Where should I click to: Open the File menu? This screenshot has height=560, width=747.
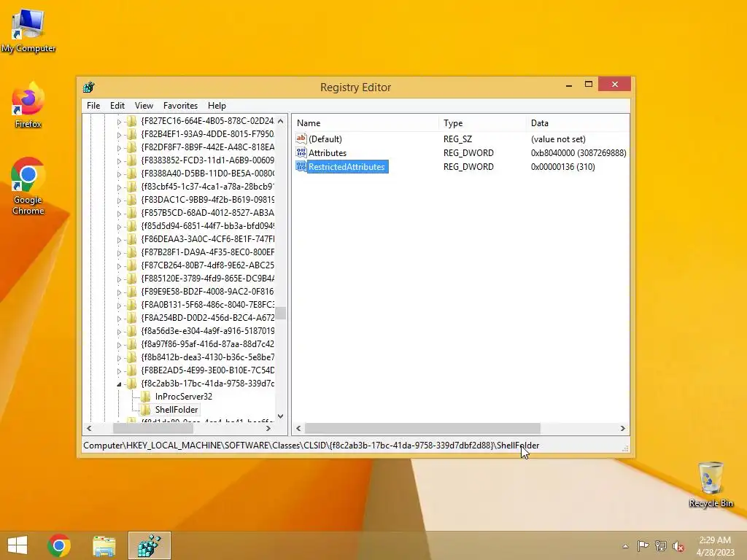tap(93, 106)
